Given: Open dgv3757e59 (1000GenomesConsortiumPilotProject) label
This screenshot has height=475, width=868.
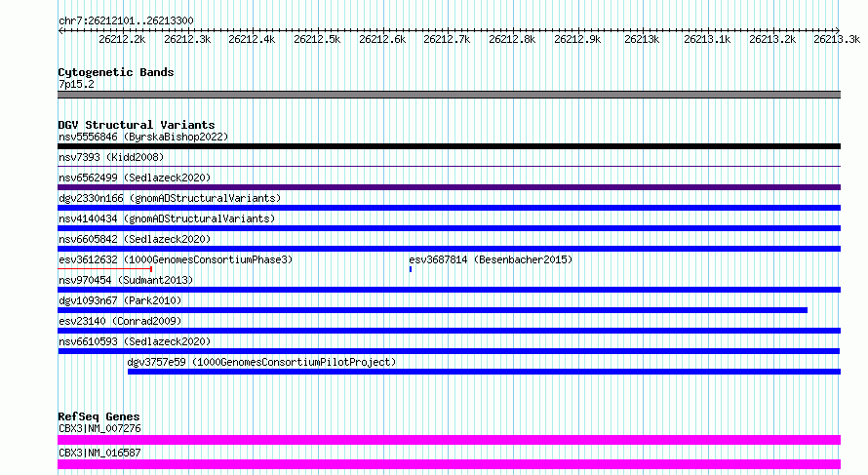Looking at the screenshot, I should pyautogui.click(x=261, y=362).
